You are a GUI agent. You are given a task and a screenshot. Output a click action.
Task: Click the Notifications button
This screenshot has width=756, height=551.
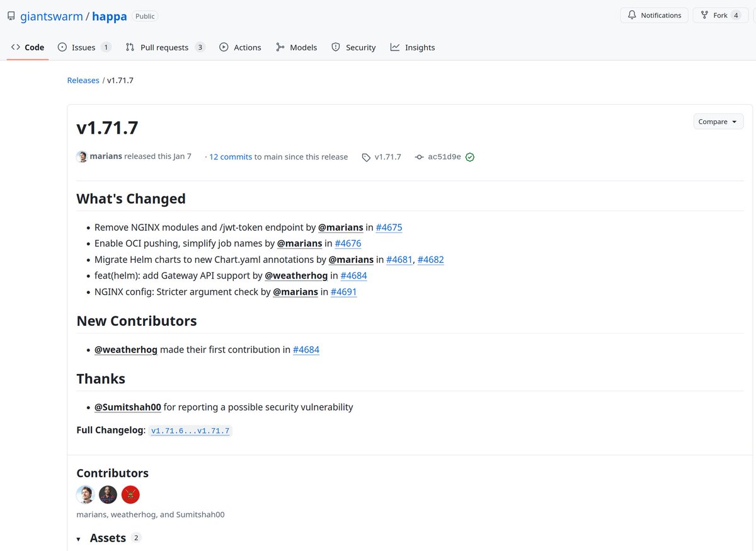click(x=654, y=15)
